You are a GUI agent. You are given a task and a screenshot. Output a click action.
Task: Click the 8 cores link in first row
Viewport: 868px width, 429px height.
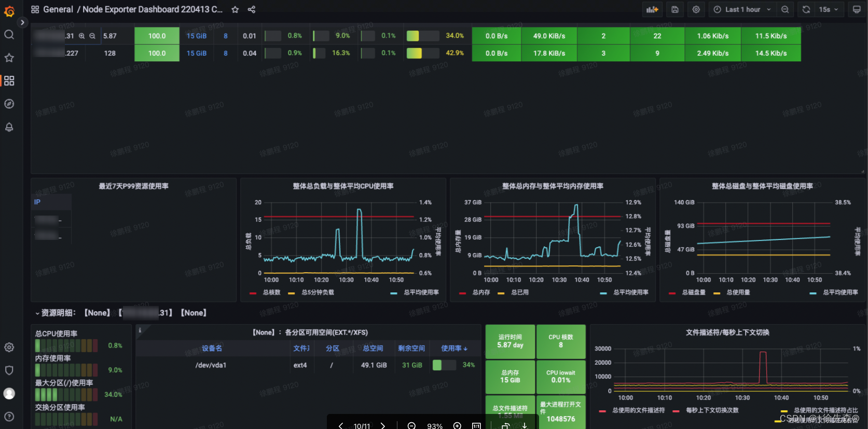pyautogui.click(x=226, y=36)
